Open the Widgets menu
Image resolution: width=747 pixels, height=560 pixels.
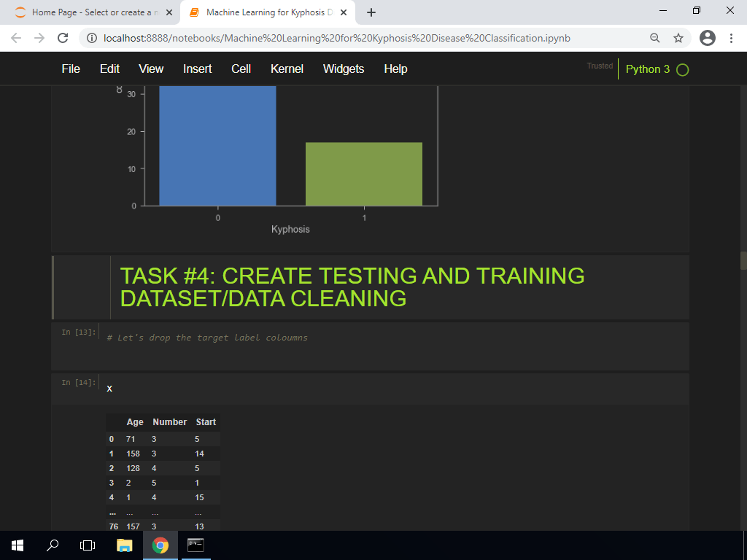pyautogui.click(x=344, y=69)
